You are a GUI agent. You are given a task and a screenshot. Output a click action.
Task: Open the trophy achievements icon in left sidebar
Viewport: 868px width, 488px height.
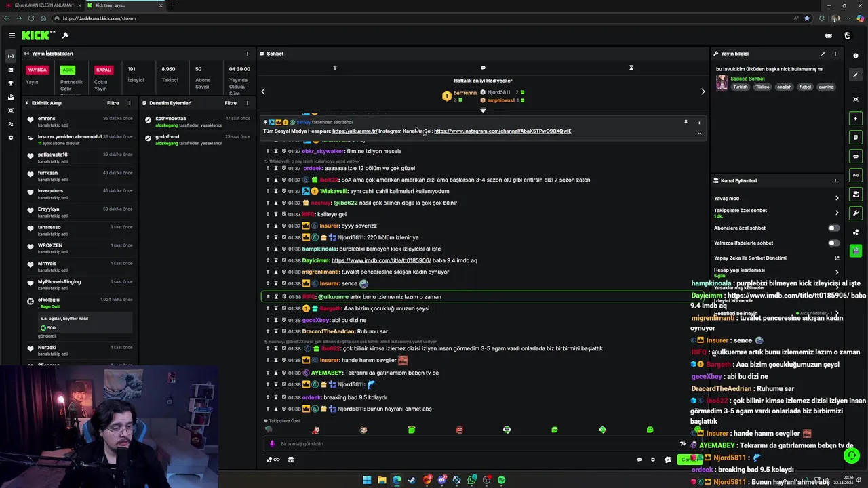[10, 83]
